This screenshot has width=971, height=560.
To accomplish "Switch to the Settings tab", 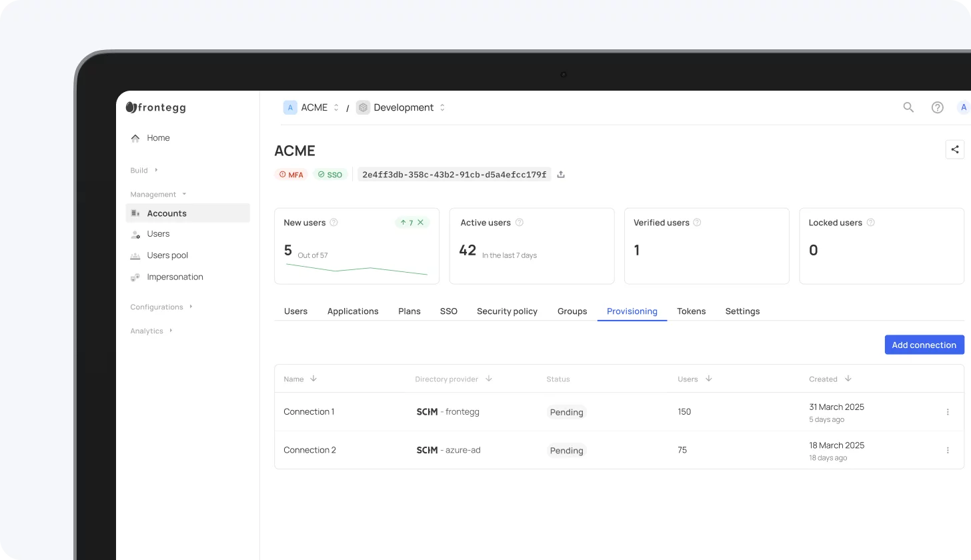I will click(742, 311).
